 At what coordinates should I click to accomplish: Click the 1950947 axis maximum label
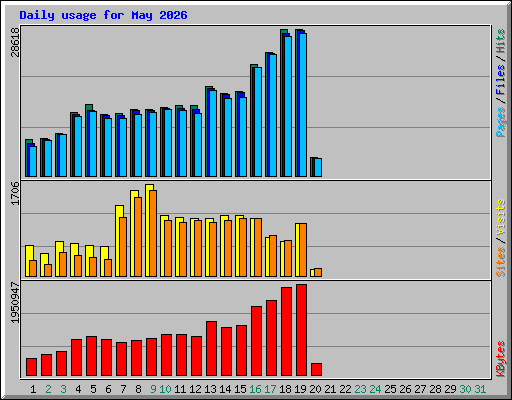point(15,303)
